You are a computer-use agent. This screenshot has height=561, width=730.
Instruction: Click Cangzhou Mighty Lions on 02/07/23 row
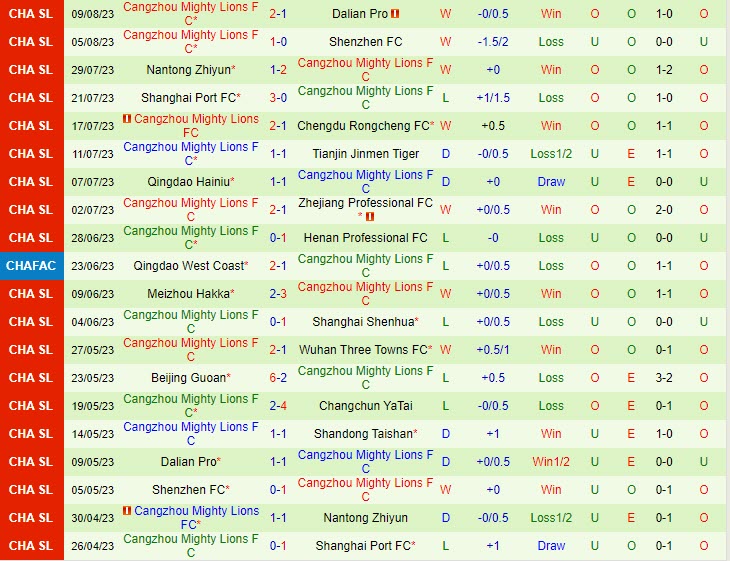191,210
